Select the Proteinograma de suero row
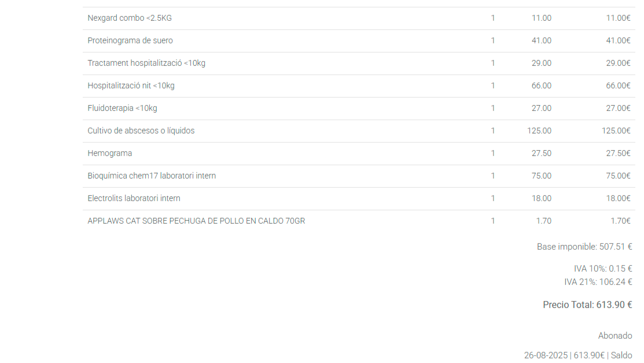This screenshot has width=644, height=363. (x=130, y=40)
